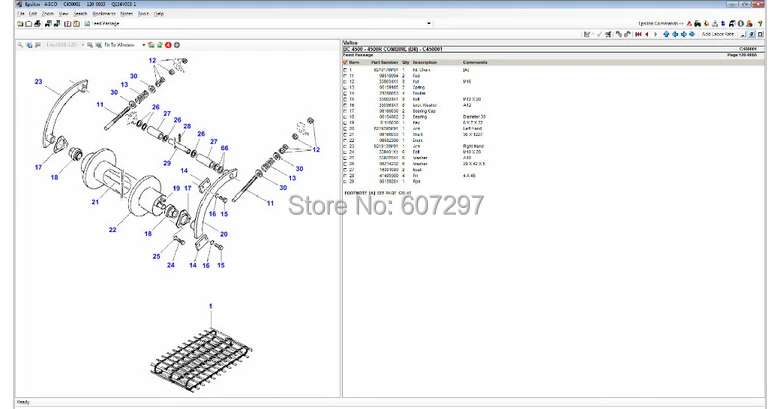Expand the Feed Passage address dropdown arrow

click(x=429, y=23)
